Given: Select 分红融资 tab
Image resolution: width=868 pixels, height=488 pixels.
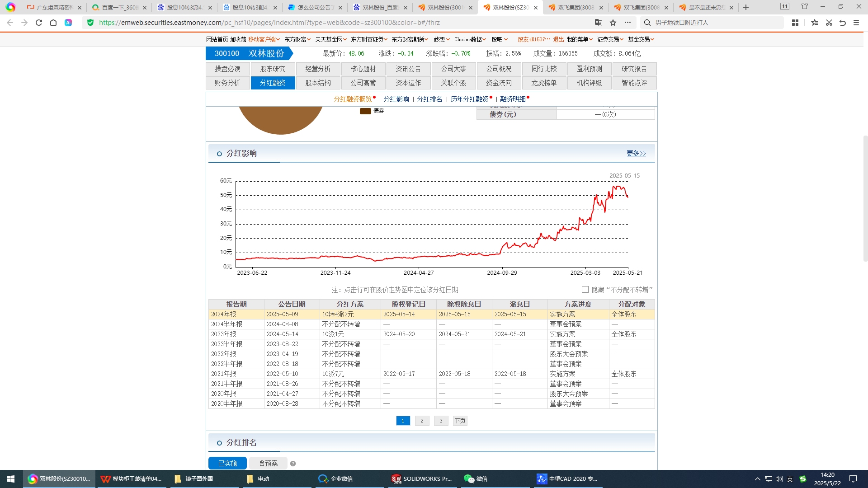Looking at the screenshot, I should tap(273, 83).
